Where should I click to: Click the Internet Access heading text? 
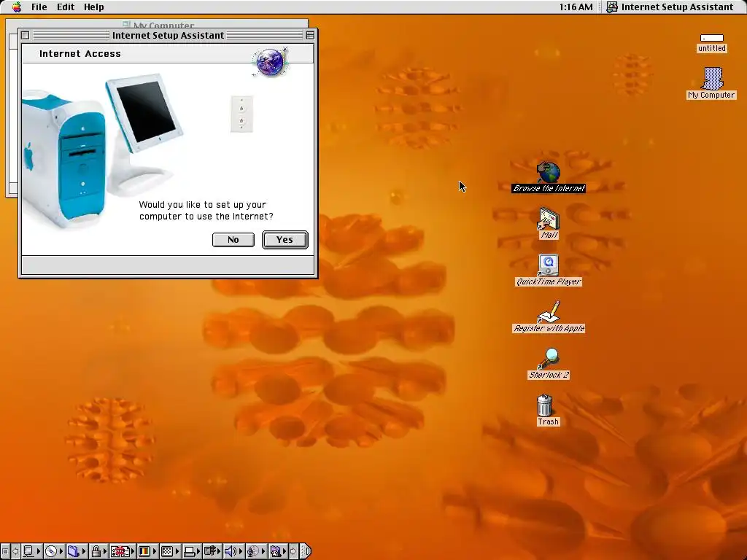click(x=80, y=54)
